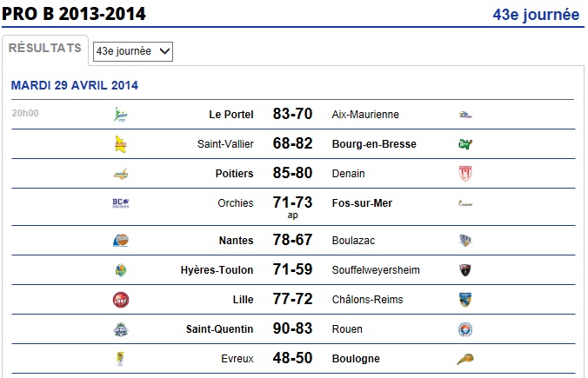Click the Hyères-Toulon team name
The width and height of the screenshot is (588, 378).
[217, 270]
